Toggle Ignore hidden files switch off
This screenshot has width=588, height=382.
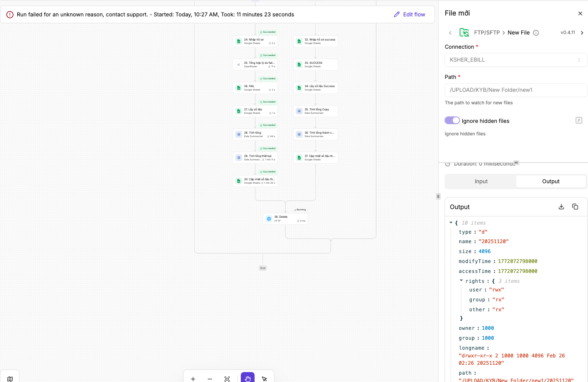pos(452,120)
